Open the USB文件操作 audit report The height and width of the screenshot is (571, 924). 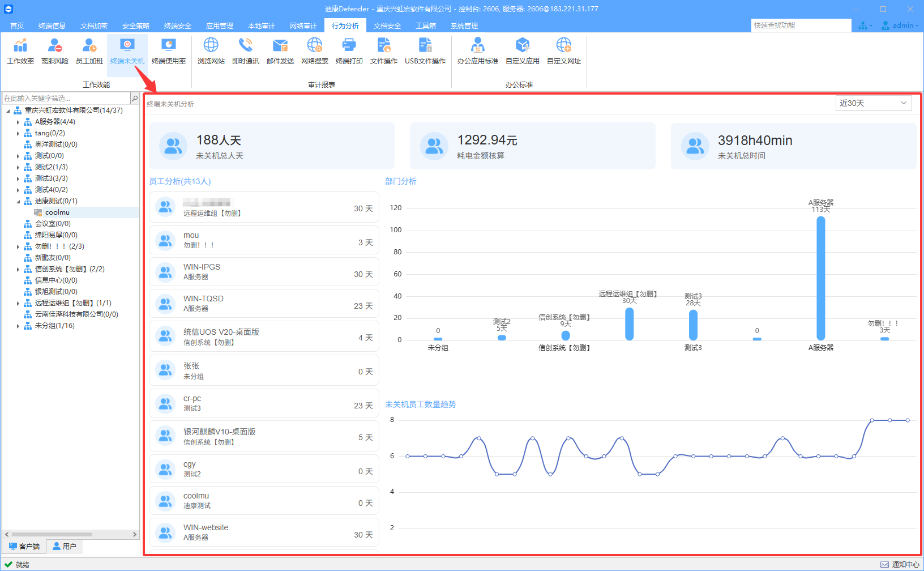pyautogui.click(x=425, y=51)
